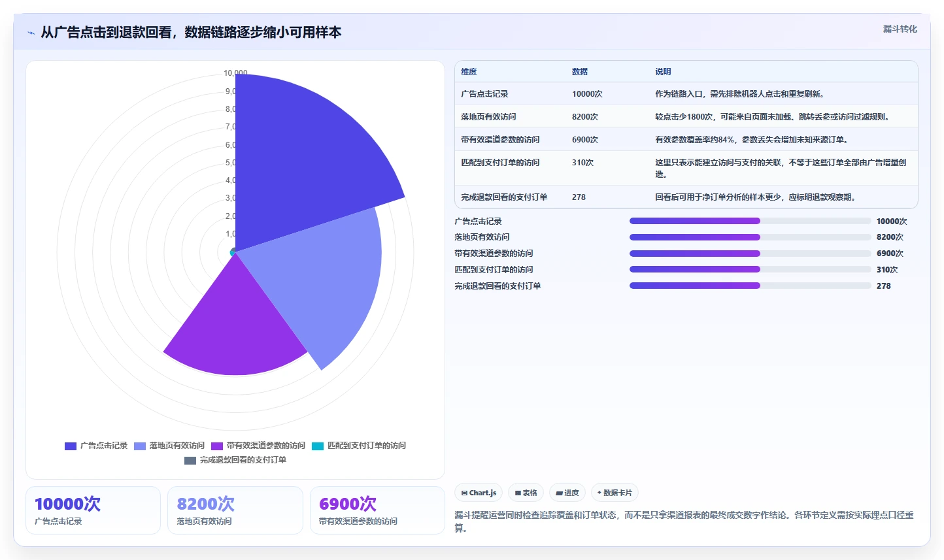Open the 6900次 带有效渠道参数 data card
This screenshot has height=560, width=944.
click(x=377, y=510)
